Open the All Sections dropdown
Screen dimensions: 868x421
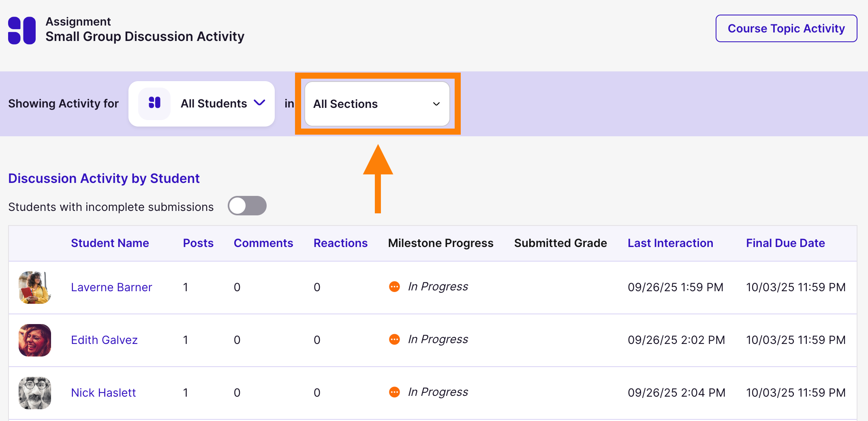coord(377,104)
